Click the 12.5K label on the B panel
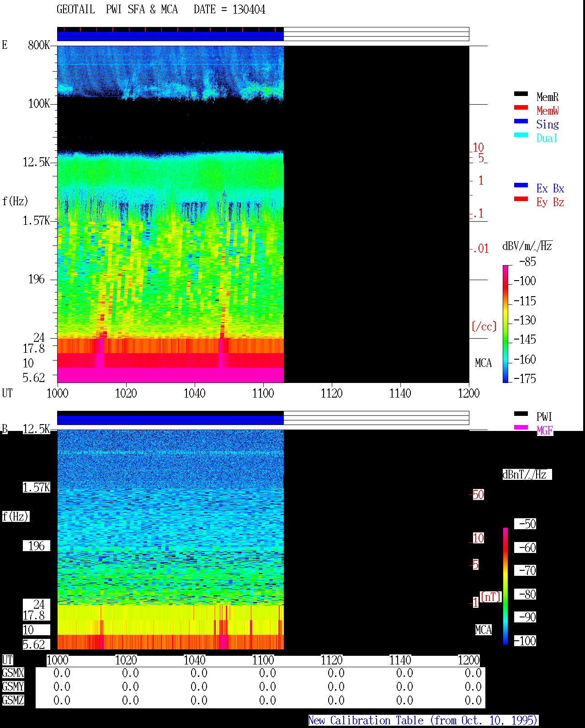This screenshot has height=728, width=585. point(36,429)
